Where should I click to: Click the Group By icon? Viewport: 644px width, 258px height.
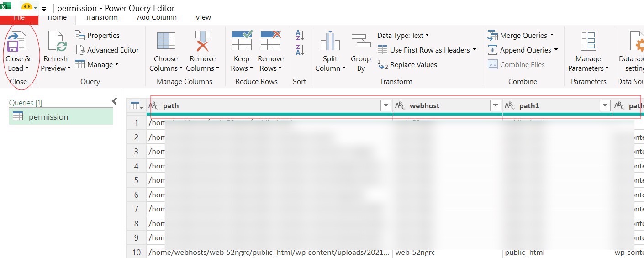(x=361, y=42)
